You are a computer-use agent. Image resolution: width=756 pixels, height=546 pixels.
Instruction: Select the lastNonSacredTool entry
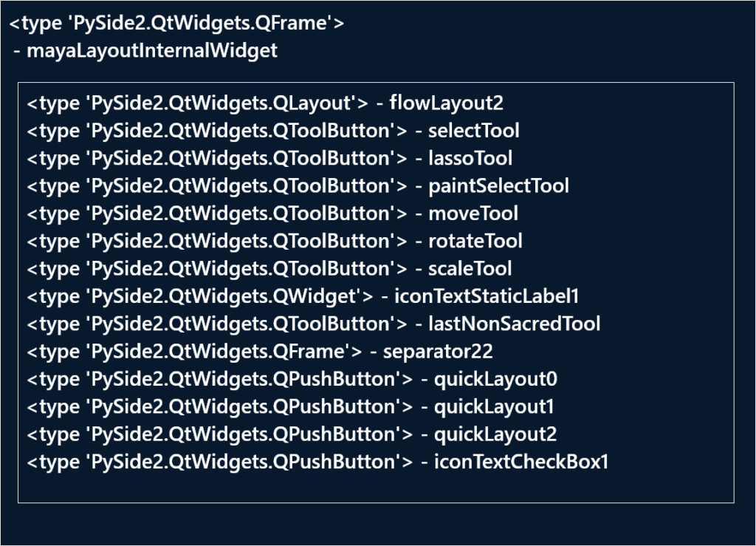(x=514, y=324)
